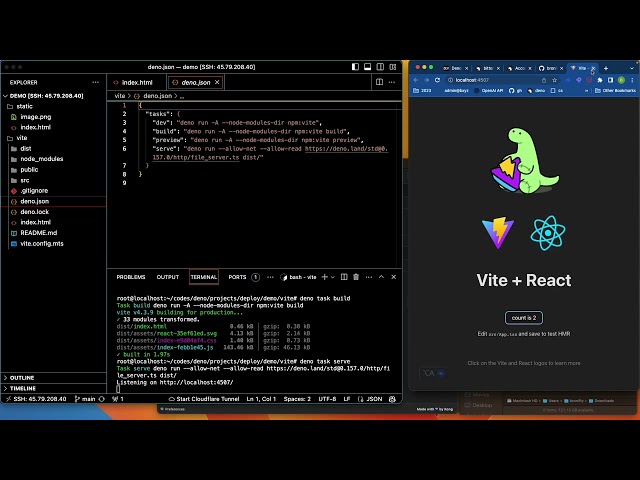Open the deno.land std link in editor line 6
The width and height of the screenshot is (640, 480).
[x=346, y=149]
